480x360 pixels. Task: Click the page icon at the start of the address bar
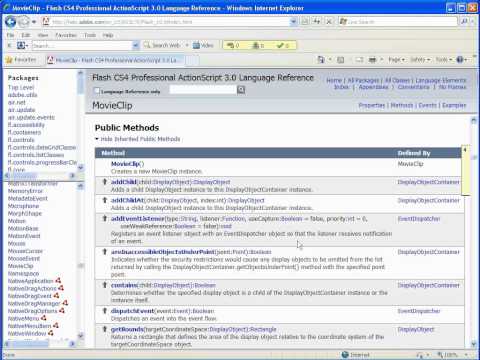pyautogui.click(x=46, y=22)
